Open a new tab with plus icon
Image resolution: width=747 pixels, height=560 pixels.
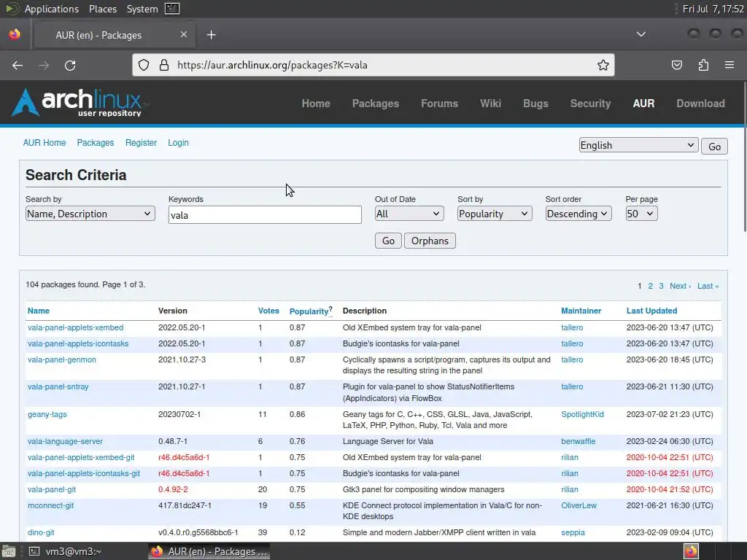pos(211,35)
